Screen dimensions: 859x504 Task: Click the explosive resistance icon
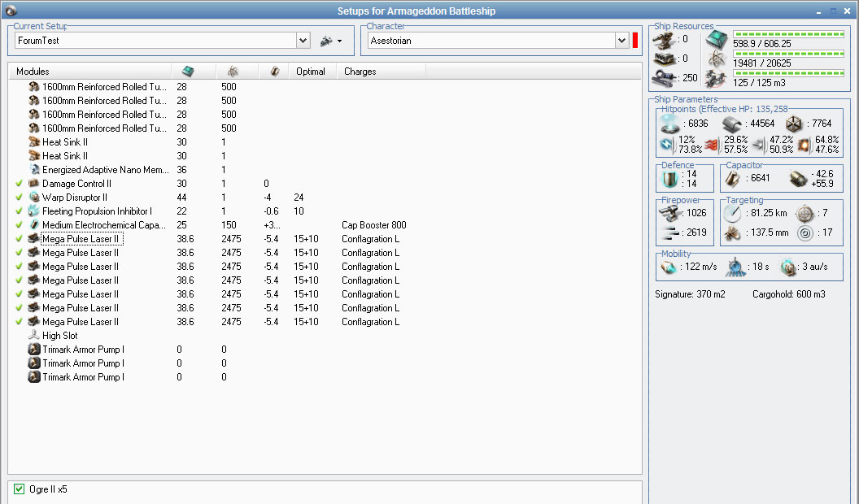click(x=804, y=145)
